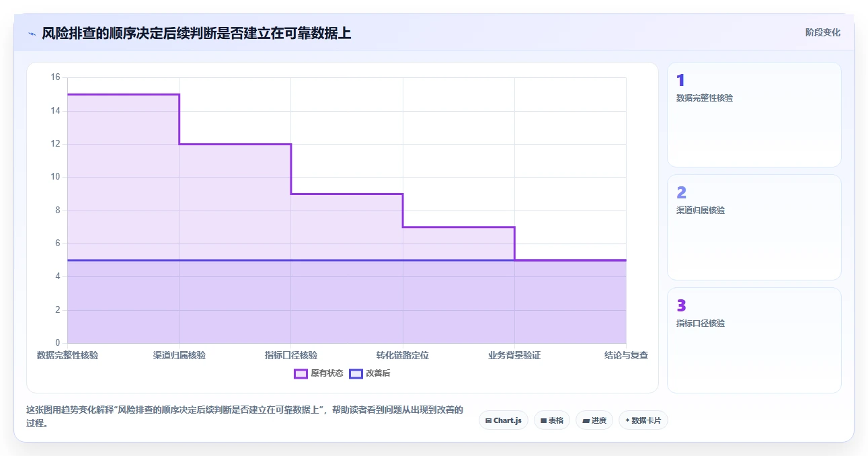Viewport: 868px width, 456px height.
Task: Click the purple 原有状态 legend swatch
Action: [x=301, y=373]
